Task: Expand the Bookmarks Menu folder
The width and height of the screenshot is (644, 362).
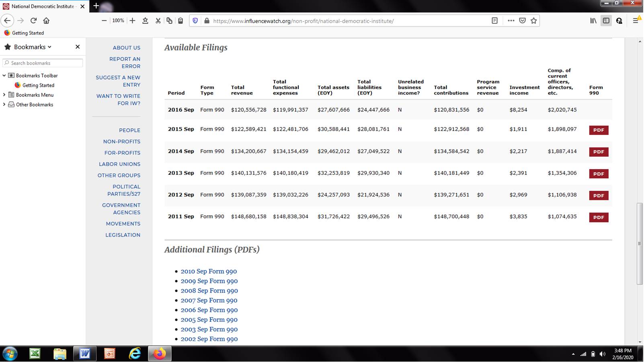Action: coord(4,95)
